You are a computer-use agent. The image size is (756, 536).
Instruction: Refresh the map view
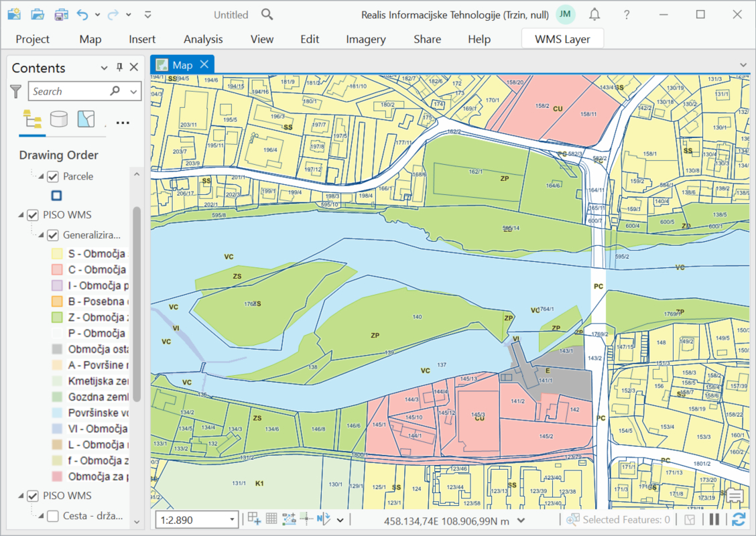click(739, 519)
